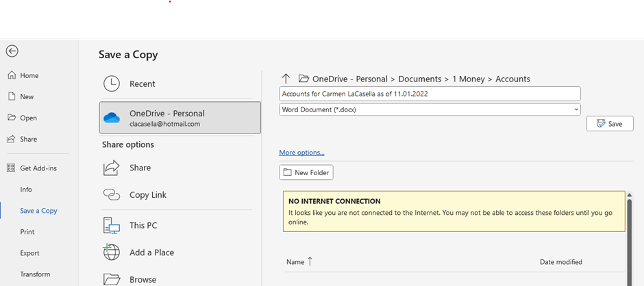Click the Recent clock icon

(x=111, y=83)
